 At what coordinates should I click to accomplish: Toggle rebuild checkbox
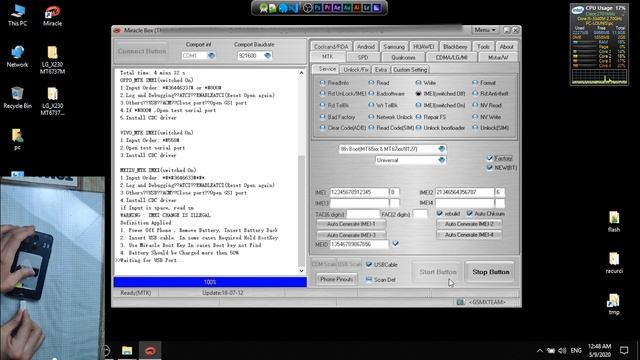[x=439, y=213]
